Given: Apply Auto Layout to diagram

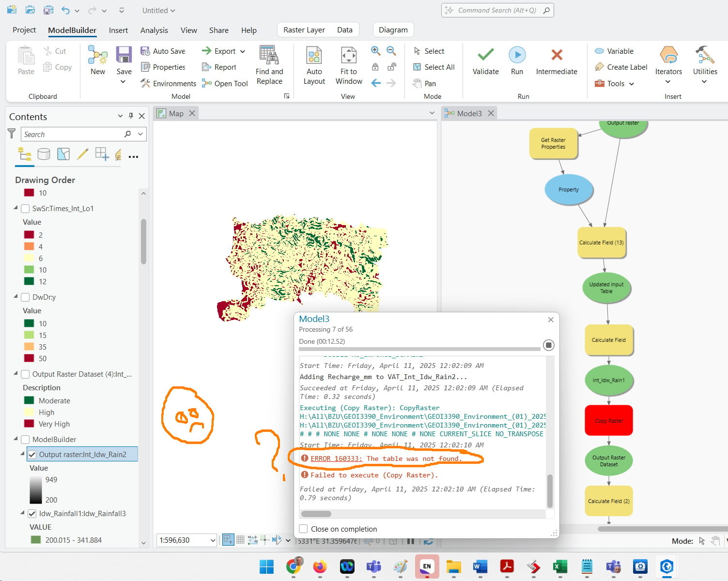Looking at the screenshot, I should 314,65.
